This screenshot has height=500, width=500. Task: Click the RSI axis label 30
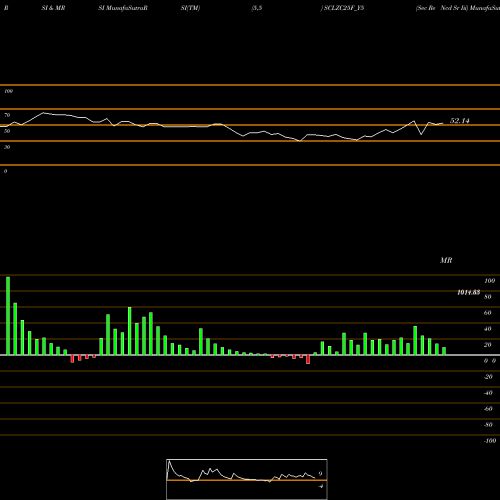tap(7, 147)
